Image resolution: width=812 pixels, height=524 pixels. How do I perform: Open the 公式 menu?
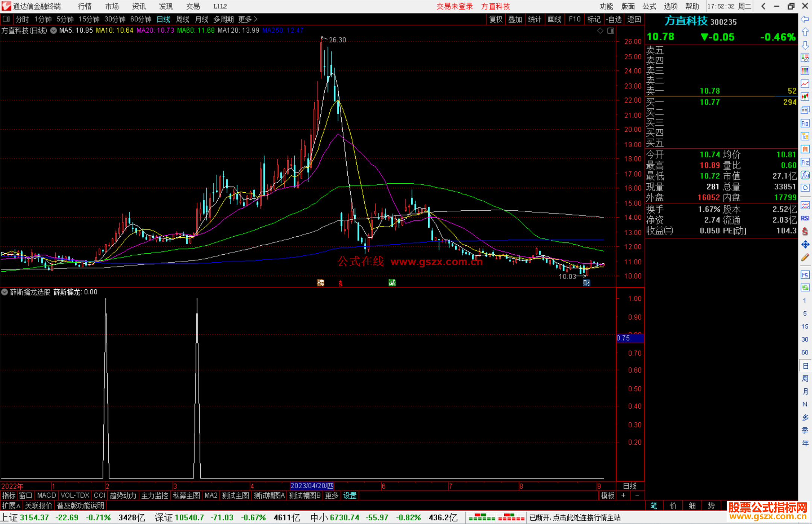[649, 6]
